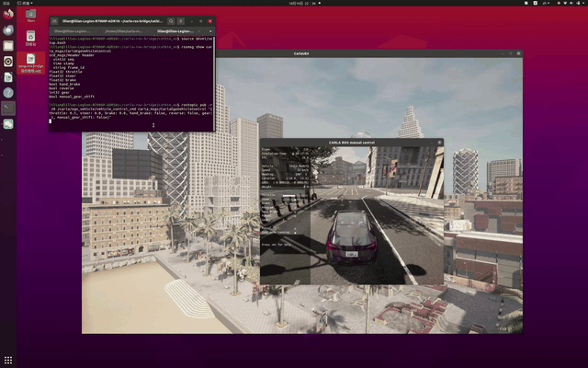Click the CarlaUE4 title bar
588x368 pixels.
(301, 53)
